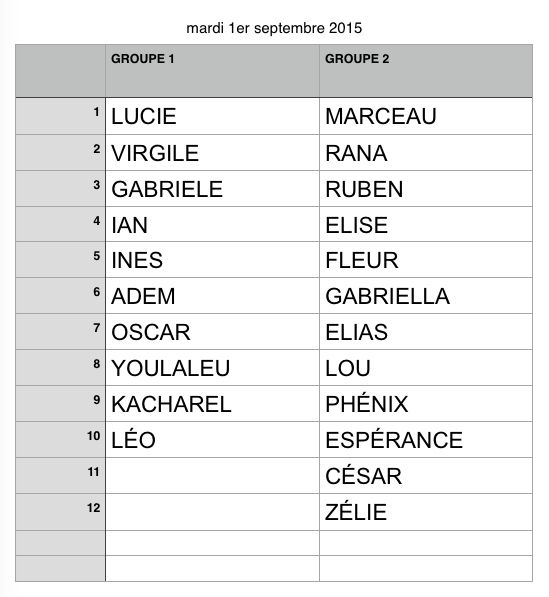Select the CÉSAR cell
Viewport: 549px width, 597px height.
coord(426,476)
